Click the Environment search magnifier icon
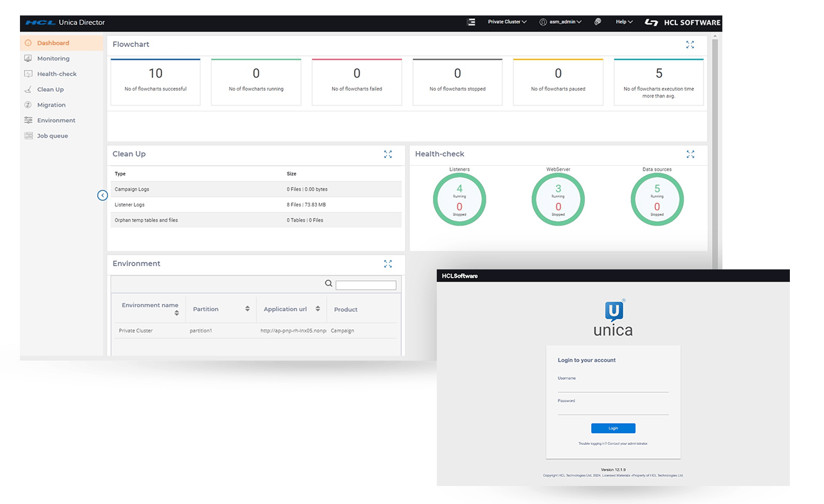This screenshot has width=824, height=504. pos(329,283)
